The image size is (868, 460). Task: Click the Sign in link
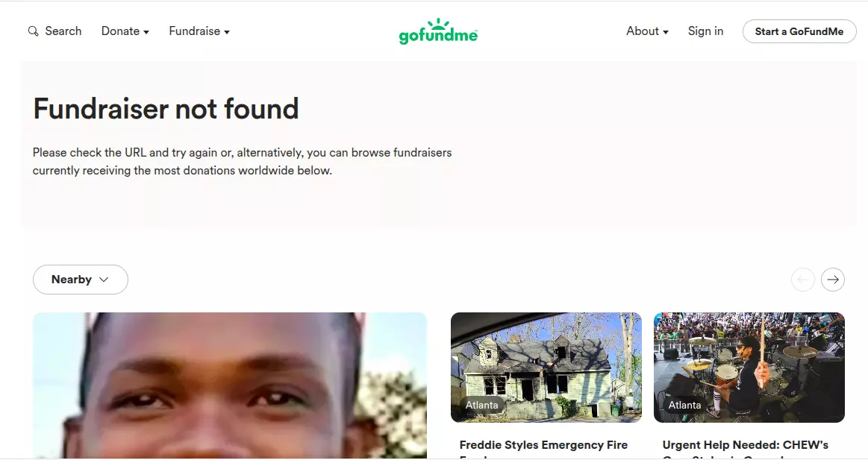[705, 31]
